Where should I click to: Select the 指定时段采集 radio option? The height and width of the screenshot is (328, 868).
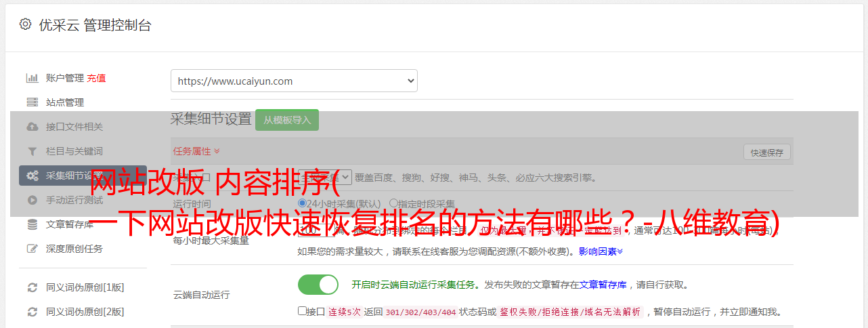393,203
